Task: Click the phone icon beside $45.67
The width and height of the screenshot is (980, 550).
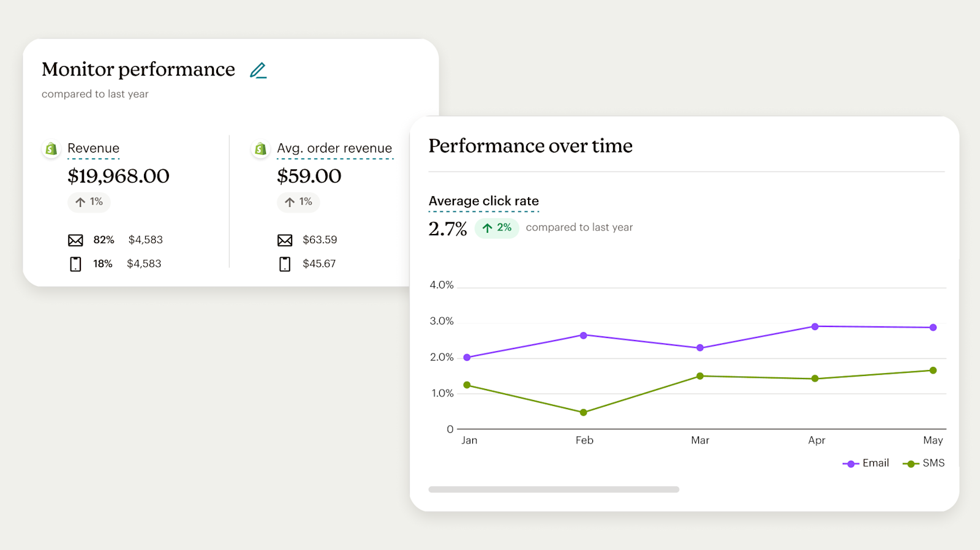Action: pos(285,264)
